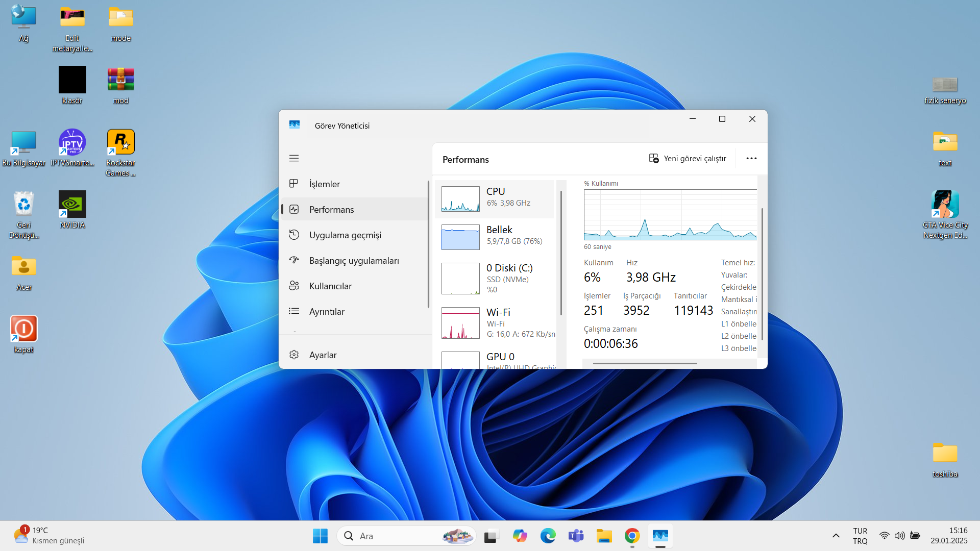Select the Wi-Fi performance item
The width and height of the screenshot is (980, 551).
(x=495, y=323)
